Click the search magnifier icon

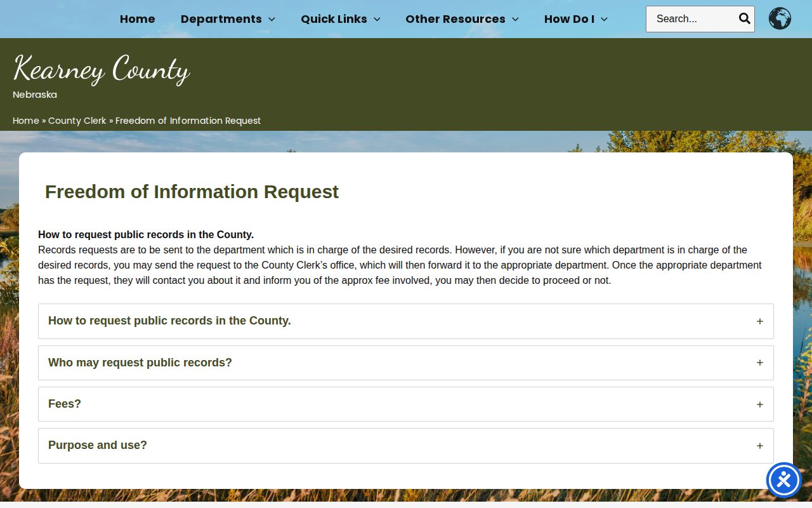744,18
